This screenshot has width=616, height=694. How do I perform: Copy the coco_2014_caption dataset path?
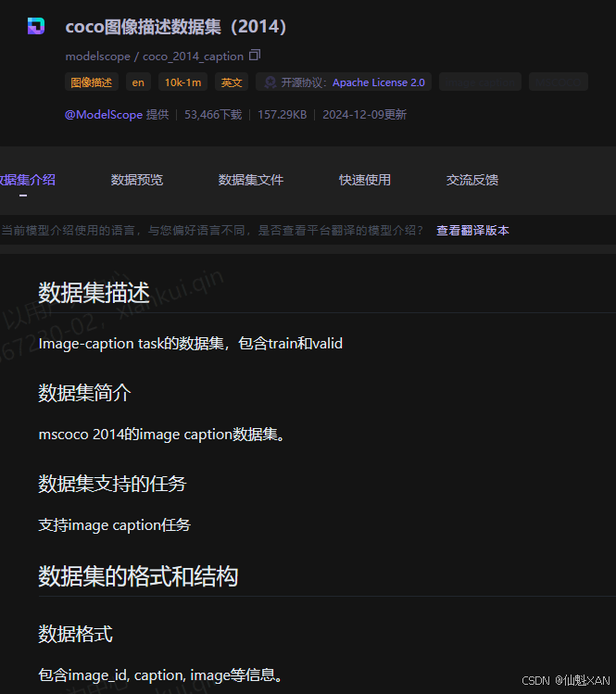(255, 55)
